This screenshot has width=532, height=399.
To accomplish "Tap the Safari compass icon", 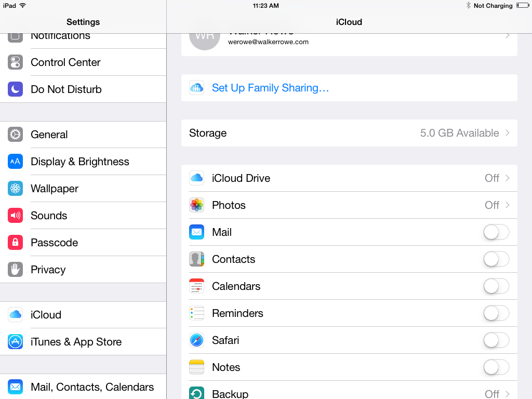I will pos(196,340).
